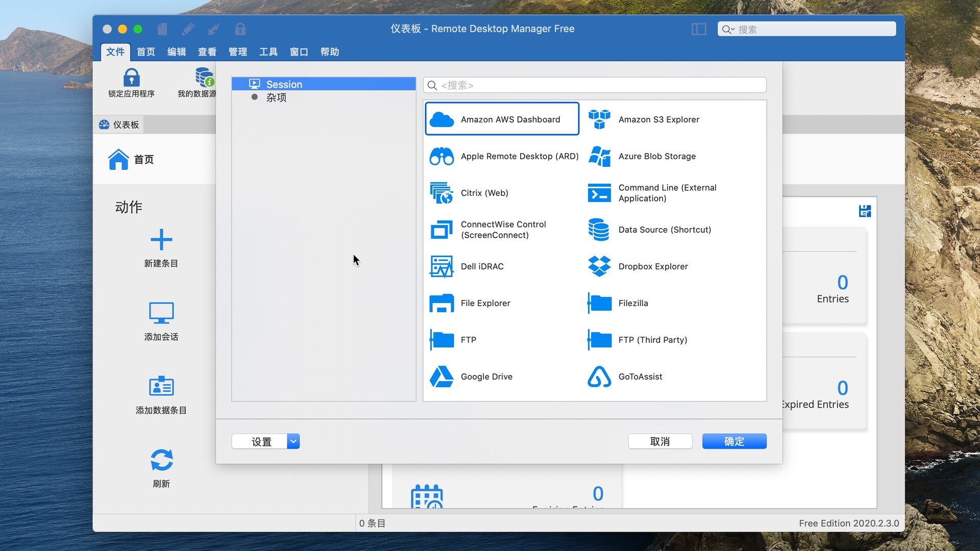Select Azure Blob Storage icon
This screenshot has height=551, width=980.
[x=599, y=156]
